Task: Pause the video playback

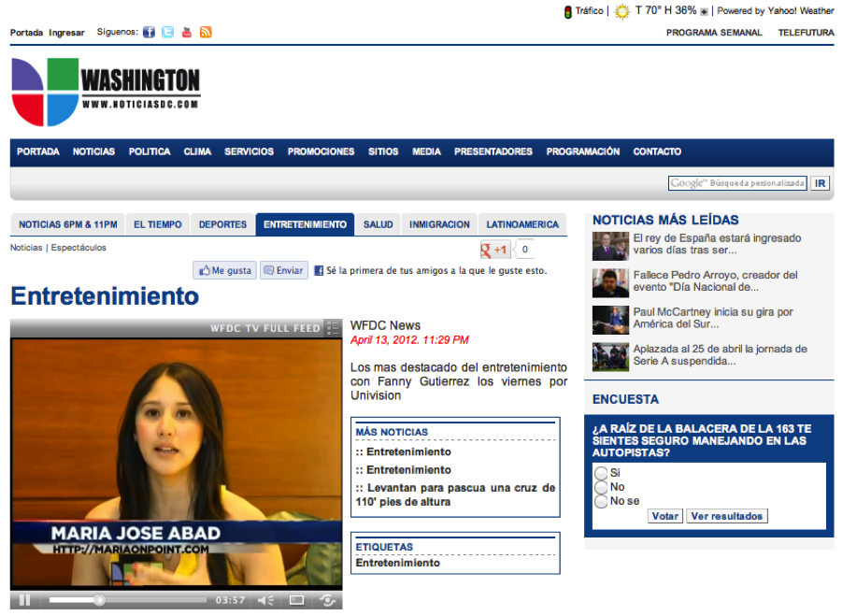Action: click(x=24, y=599)
